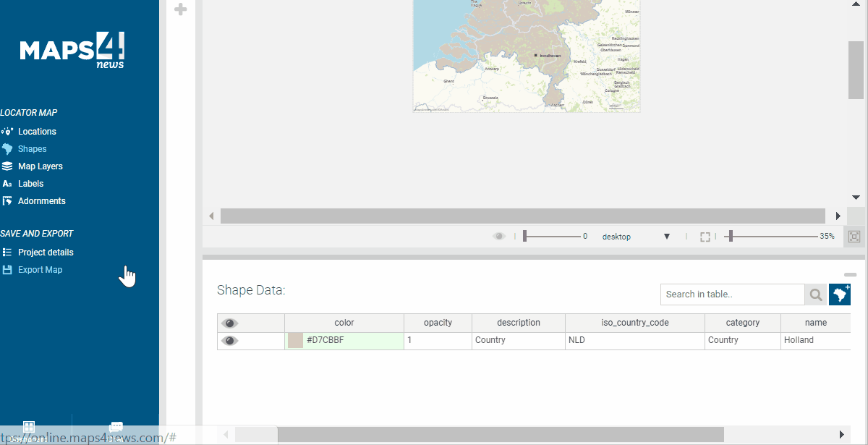Click the NLD country code cell
The image size is (868, 445).
[635, 341]
